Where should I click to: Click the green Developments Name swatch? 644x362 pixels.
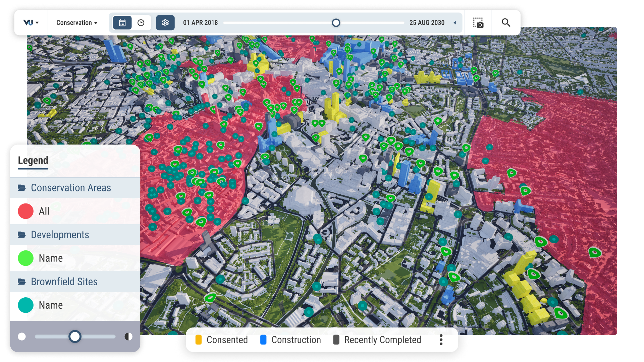tap(25, 258)
